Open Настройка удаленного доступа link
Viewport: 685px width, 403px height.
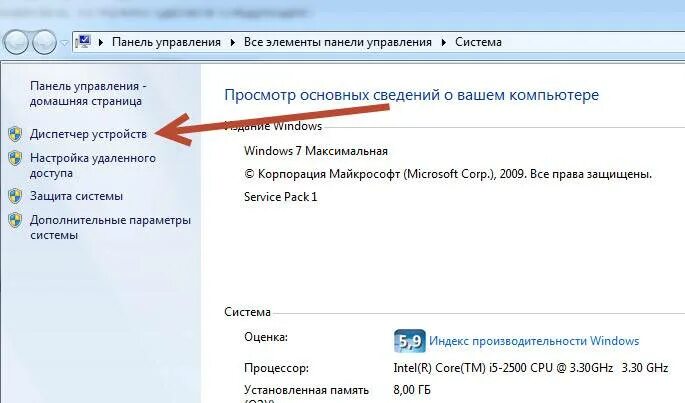tap(93, 165)
